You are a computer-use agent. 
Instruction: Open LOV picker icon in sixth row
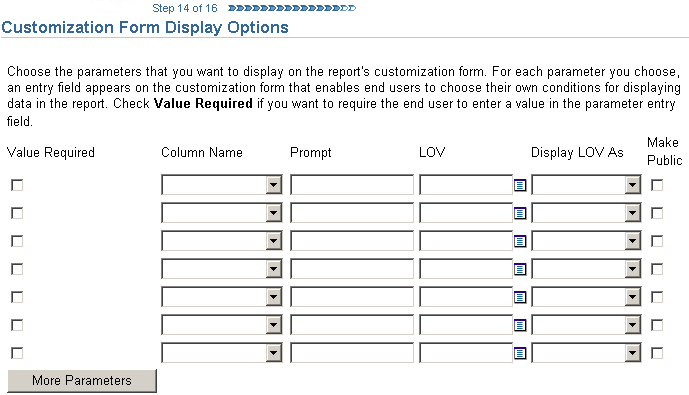(x=520, y=325)
